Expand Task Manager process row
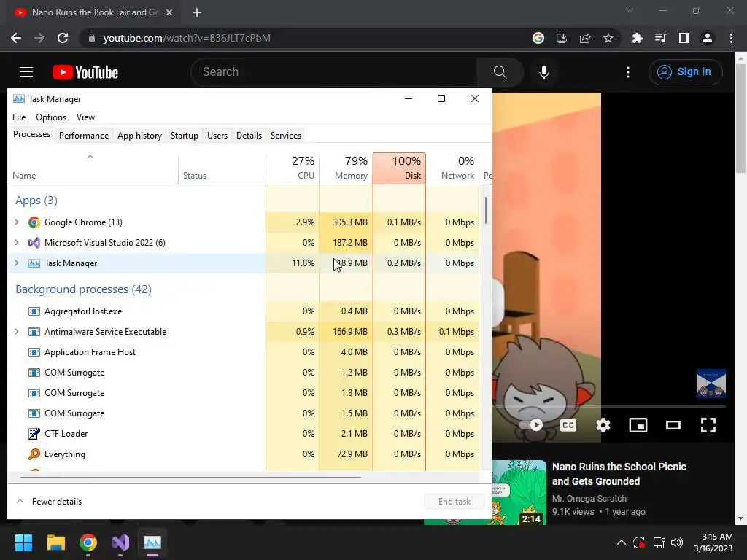The width and height of the screenshot is (747, 560). click(17, 262)
